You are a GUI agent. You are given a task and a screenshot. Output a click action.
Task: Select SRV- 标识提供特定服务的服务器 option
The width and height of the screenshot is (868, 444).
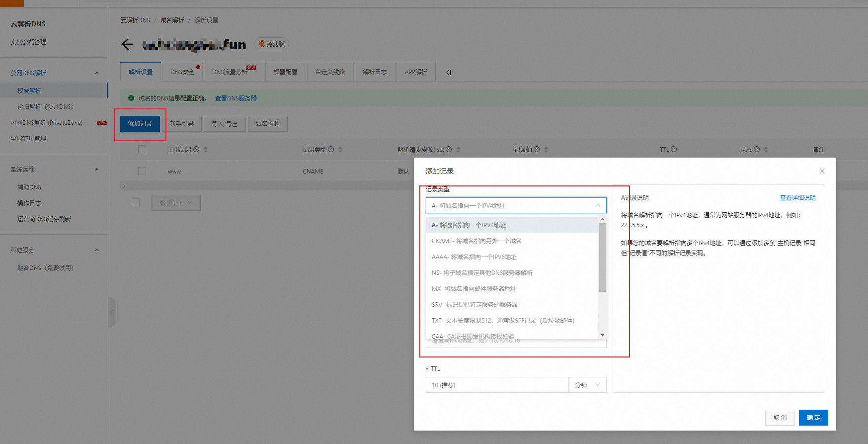(x=512, y=304)
